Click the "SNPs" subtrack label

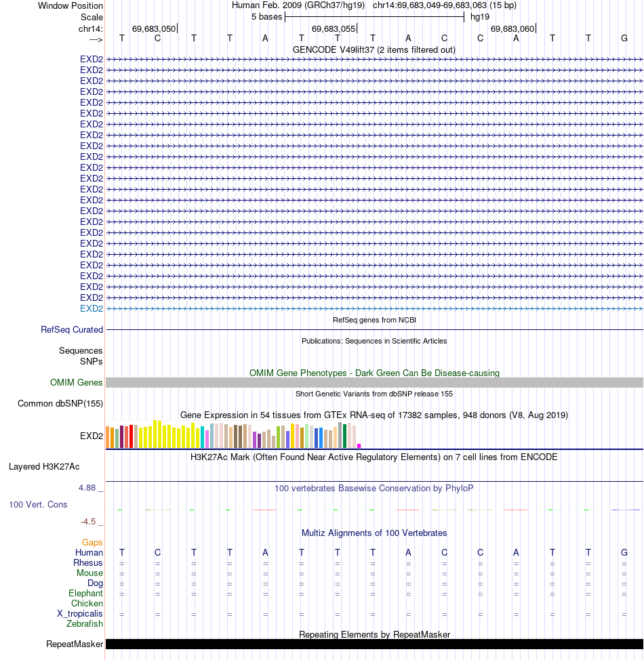point(92,362)
